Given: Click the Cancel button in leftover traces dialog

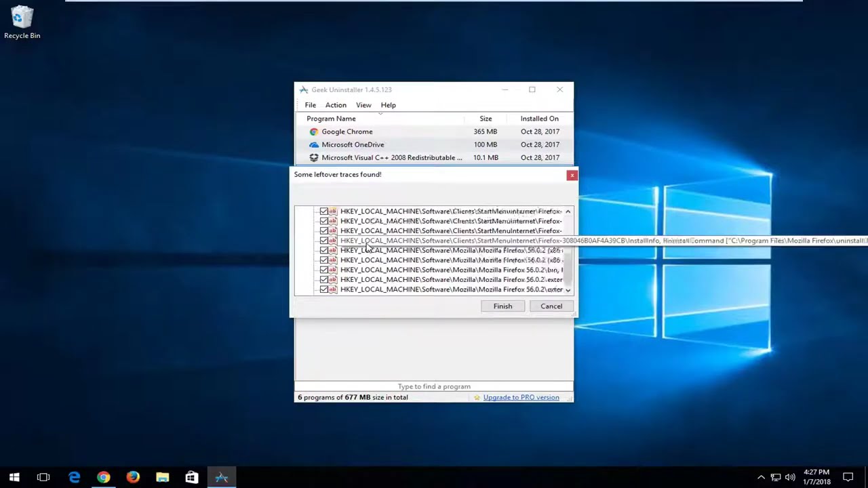Looking at the screenshot, I should (551, 306).
